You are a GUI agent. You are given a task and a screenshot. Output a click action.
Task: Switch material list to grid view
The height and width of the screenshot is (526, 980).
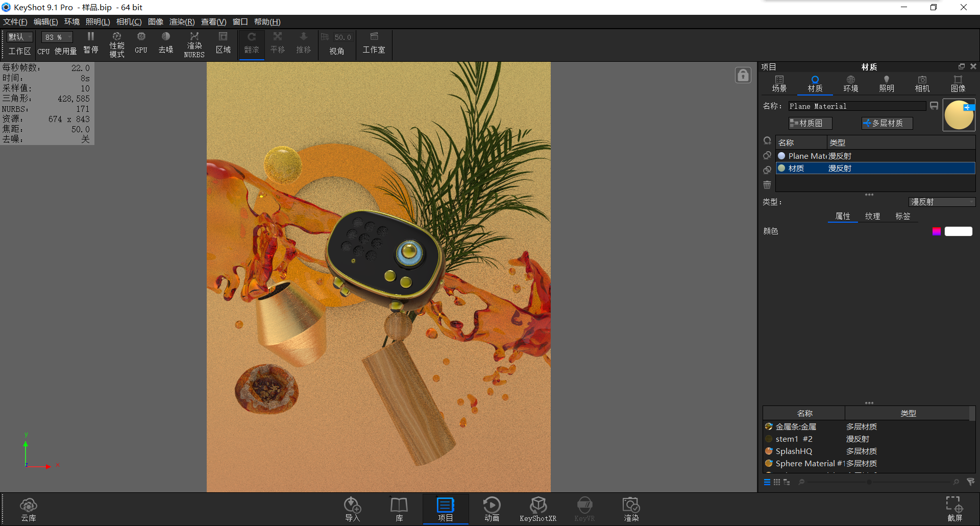pos(777,482)
